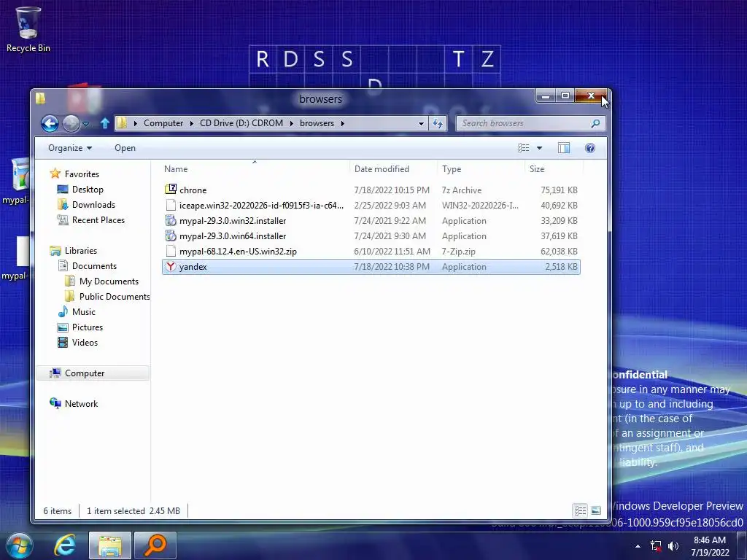This screenshot has width=747, height=560.
Task: Open Help with the question mark icon
Action: [x=589, y=148]
